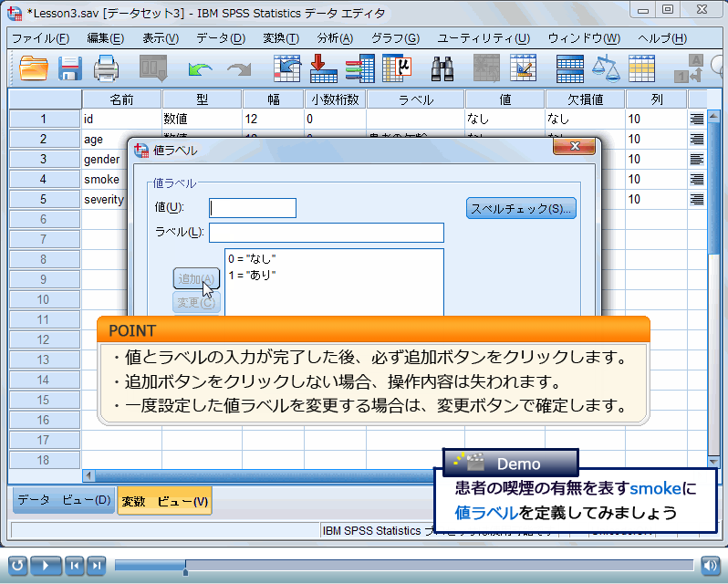Click the horizontal scrollbar left arrow
Screen dimensions: 728x584
88,475
